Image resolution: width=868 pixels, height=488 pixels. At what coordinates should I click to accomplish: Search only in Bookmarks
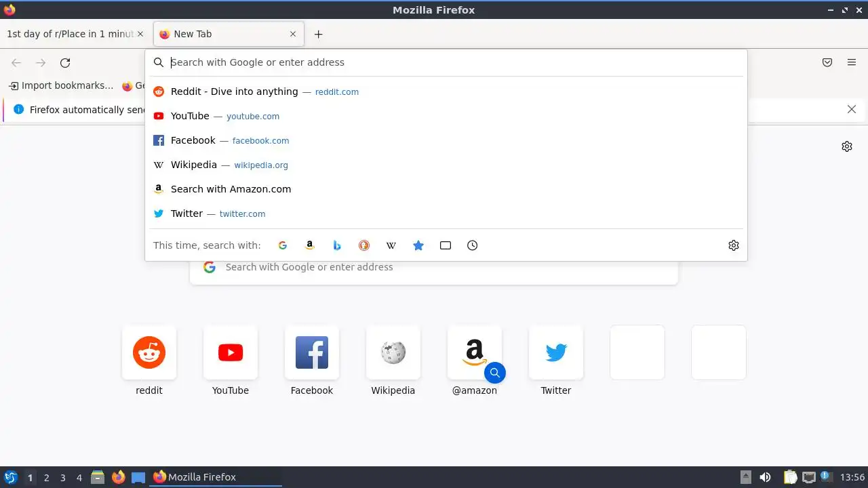(418, 245)
